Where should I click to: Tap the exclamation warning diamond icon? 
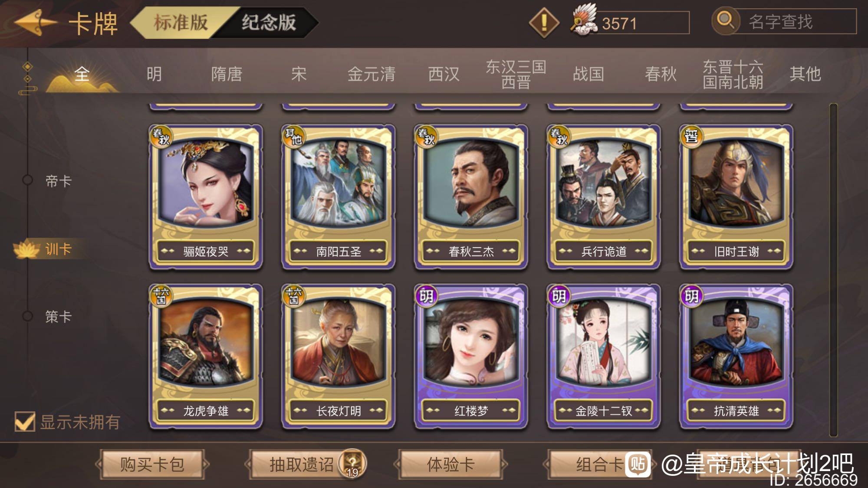tap(544, 23)
